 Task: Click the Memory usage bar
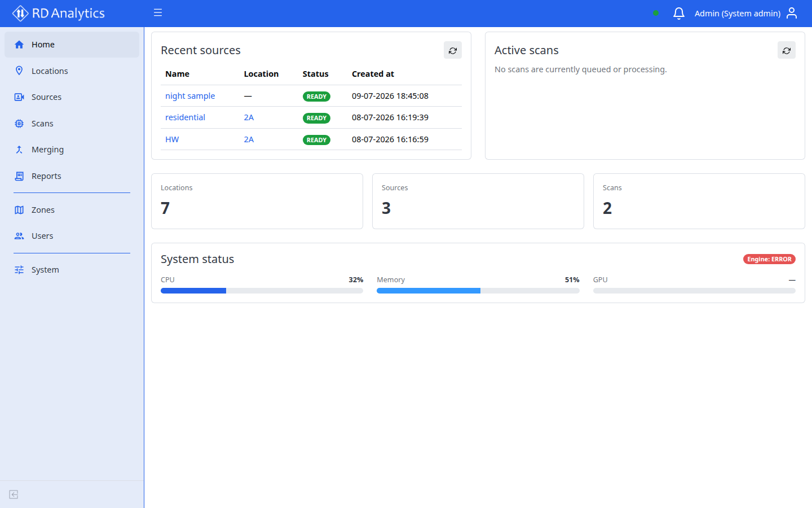click(x=478, y=291)
